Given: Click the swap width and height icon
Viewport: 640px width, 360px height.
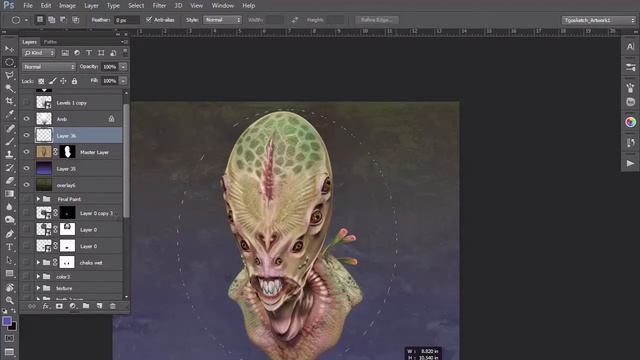Looking at the screenshot, I should point(295,20).
